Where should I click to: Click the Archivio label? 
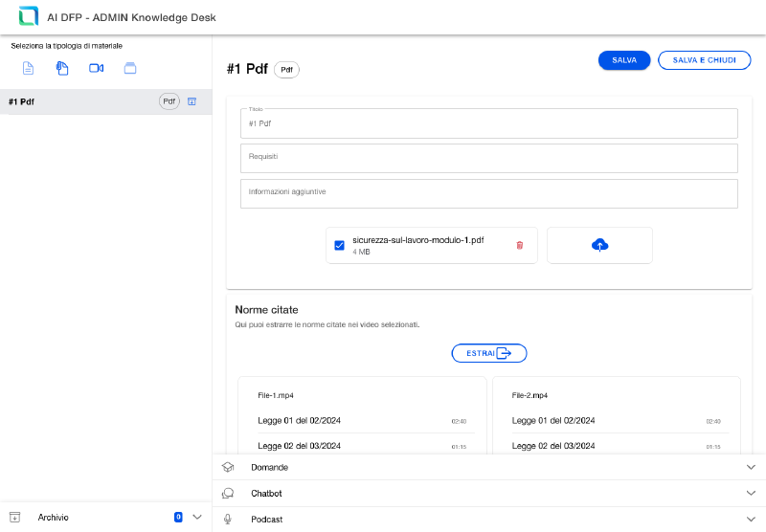tap(54, 518)
